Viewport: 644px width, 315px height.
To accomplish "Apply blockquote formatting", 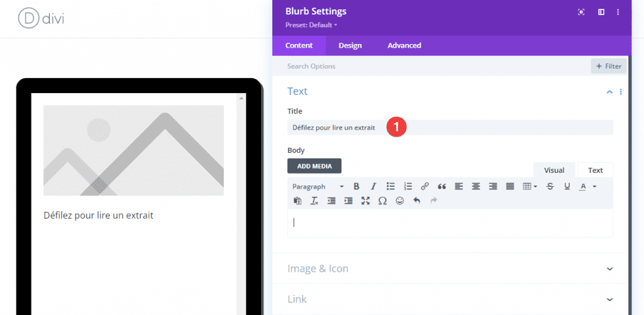I will point(442,187).
